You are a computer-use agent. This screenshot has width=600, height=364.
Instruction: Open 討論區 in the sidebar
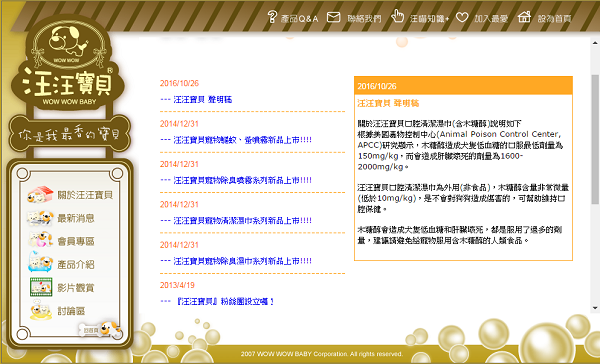(71, 311)
